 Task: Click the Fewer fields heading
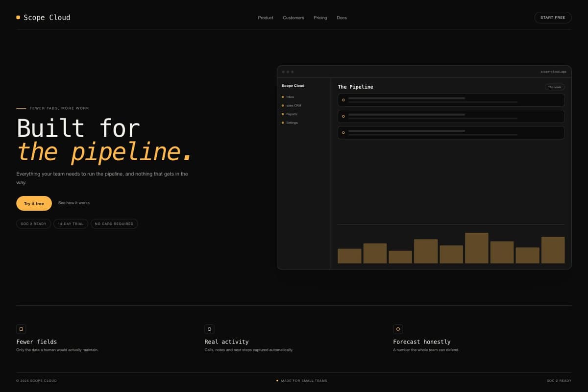[x=37, y=342]
